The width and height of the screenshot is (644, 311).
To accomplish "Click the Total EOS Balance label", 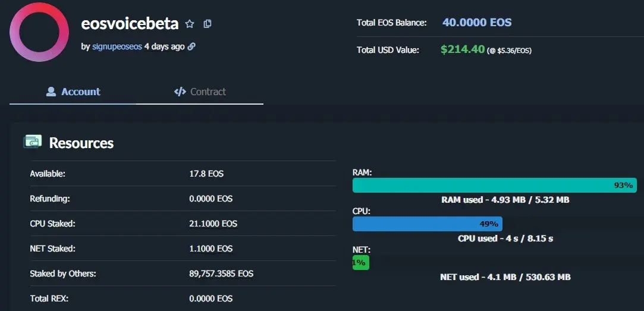I will (x=391, y=23).
